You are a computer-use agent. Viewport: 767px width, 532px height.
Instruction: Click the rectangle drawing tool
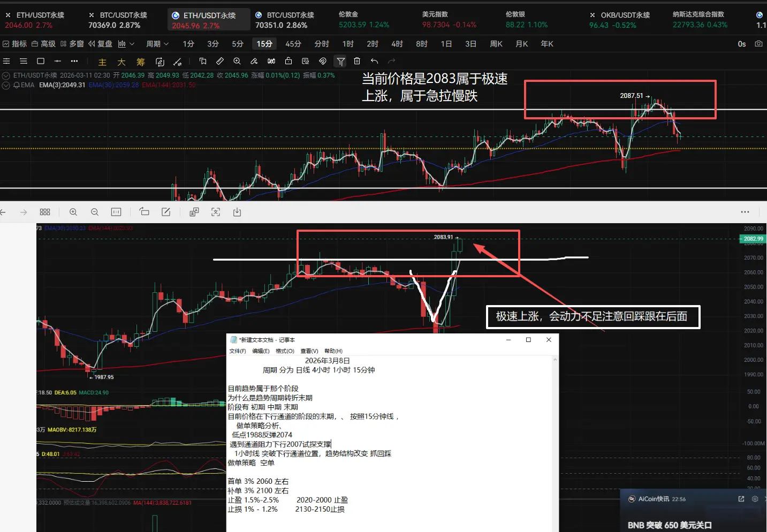pyautogui.click(x=41, y=61)
